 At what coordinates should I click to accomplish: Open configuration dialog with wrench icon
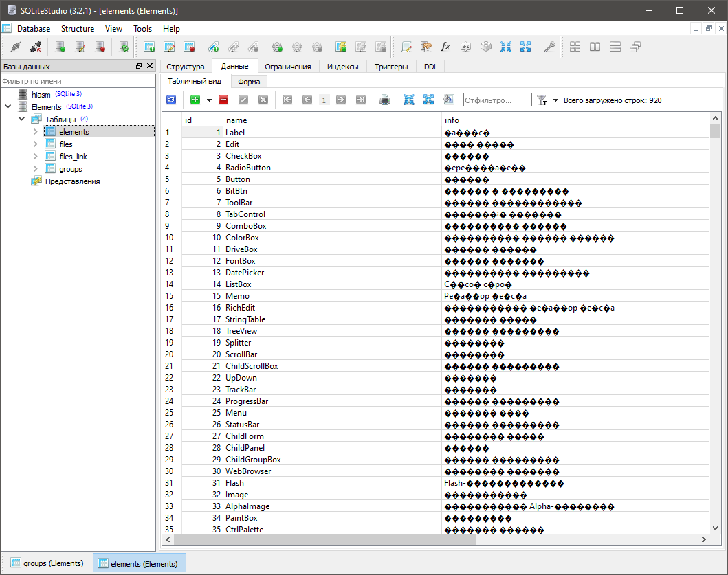pyautogui.click(x=549, y=47)
